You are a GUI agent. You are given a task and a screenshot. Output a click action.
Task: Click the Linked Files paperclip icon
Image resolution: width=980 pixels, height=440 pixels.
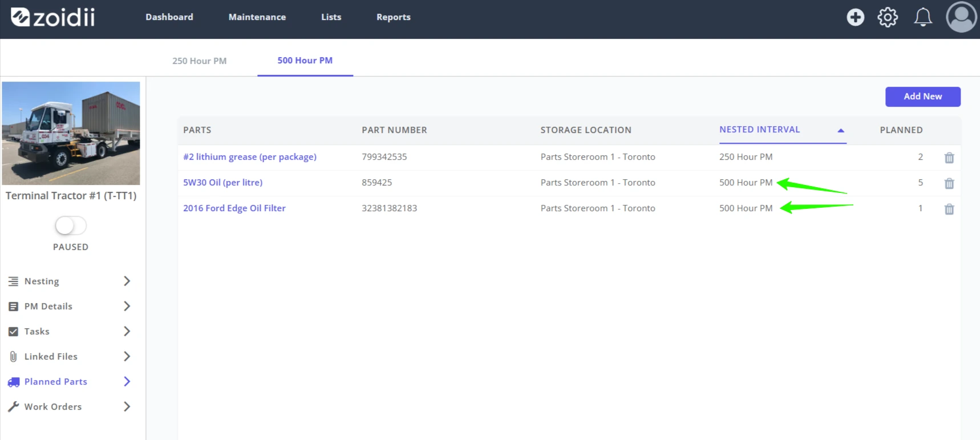tap(13, 357)
